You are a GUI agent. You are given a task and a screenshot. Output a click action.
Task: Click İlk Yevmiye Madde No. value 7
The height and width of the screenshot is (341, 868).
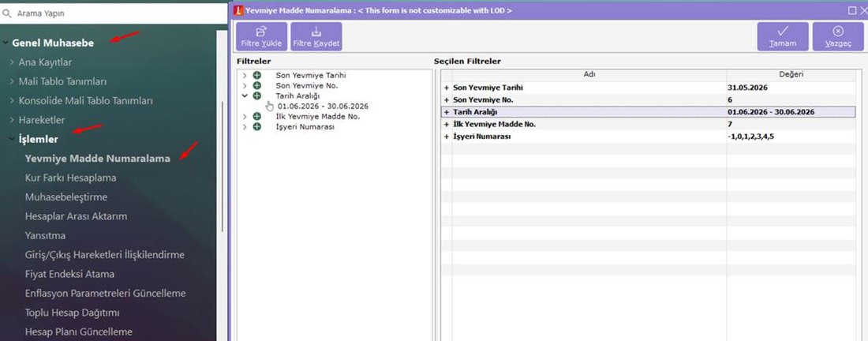791,124
